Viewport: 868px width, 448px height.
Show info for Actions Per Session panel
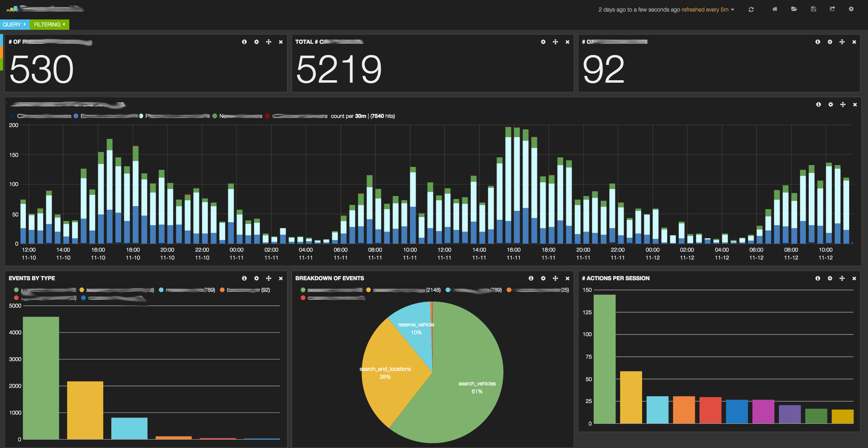coord(818,278)
